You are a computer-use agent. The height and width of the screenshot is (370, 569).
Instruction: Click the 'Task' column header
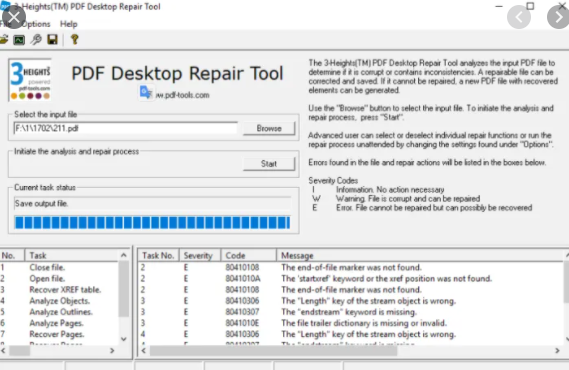pyautogui.click(x=71, y=255)
